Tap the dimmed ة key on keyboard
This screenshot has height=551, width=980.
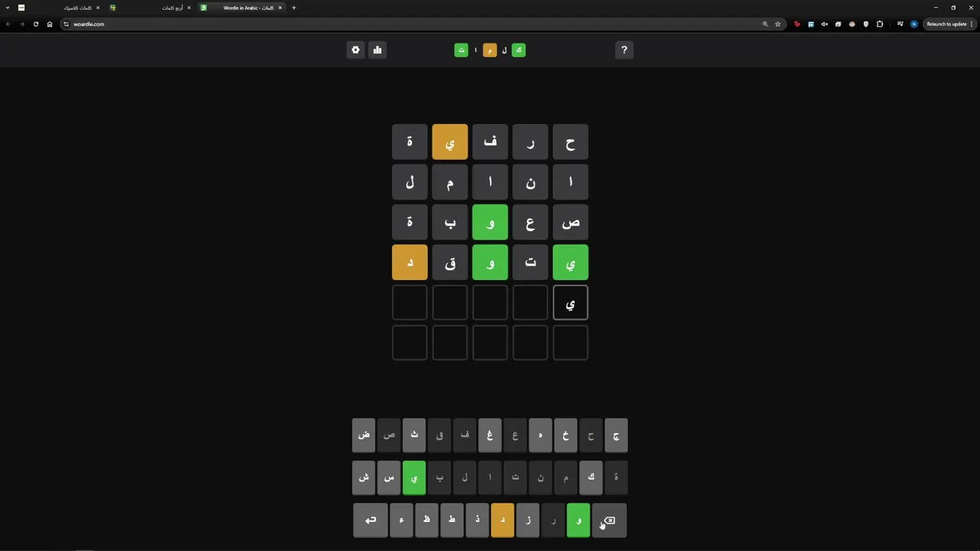pyautogui.click(x=616, y=478)
